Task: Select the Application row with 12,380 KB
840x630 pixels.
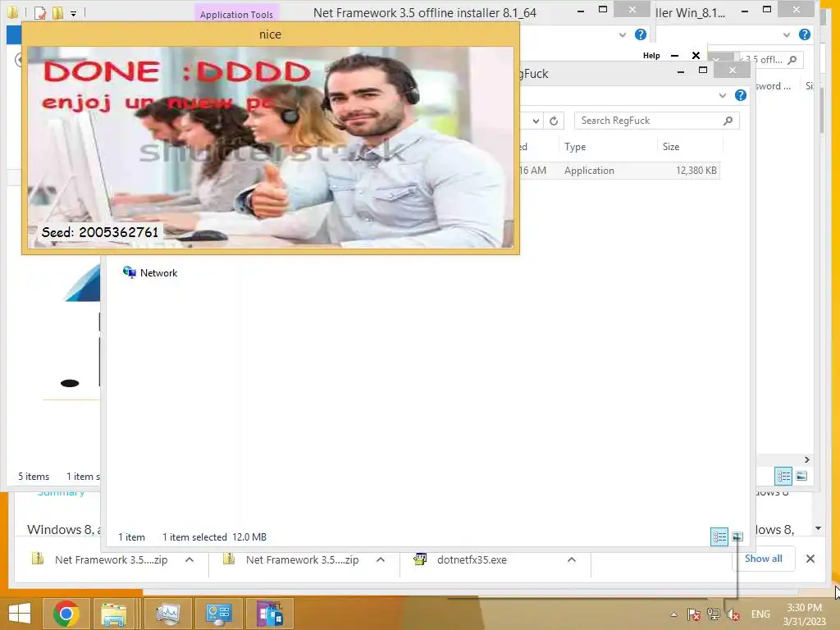Action: [x=620, y=171]
